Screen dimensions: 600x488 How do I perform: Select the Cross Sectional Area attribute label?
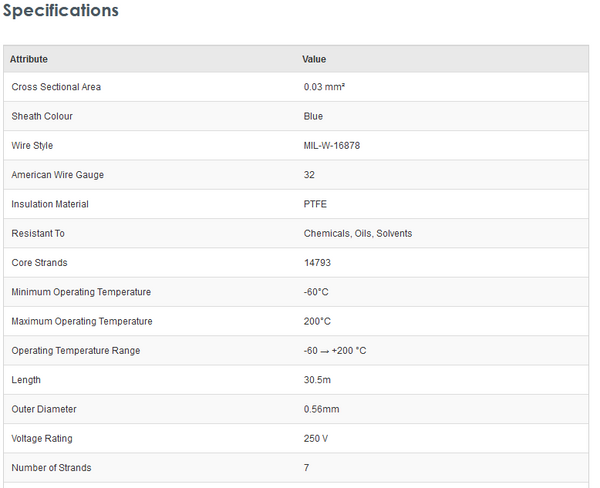[x=56, y=87]
